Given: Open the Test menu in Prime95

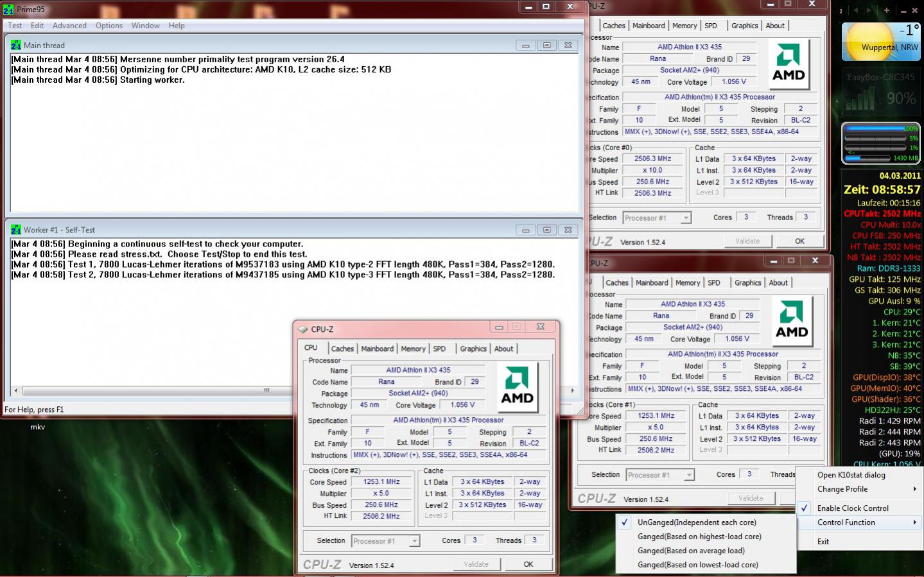Looking at the screenshot, I should [15, 26].
